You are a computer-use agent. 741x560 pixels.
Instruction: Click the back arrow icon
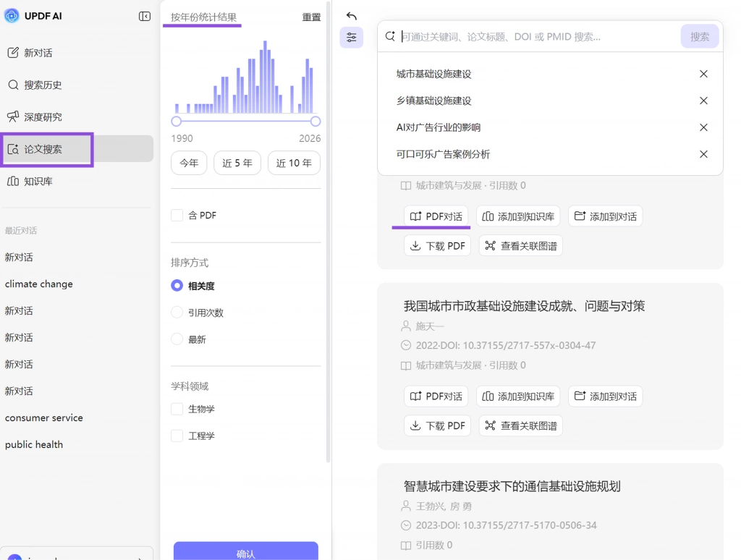coord(351,16)
